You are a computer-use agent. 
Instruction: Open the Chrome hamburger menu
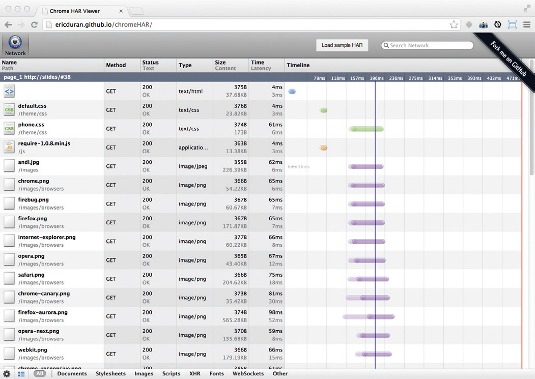click(x=527, y=25)
